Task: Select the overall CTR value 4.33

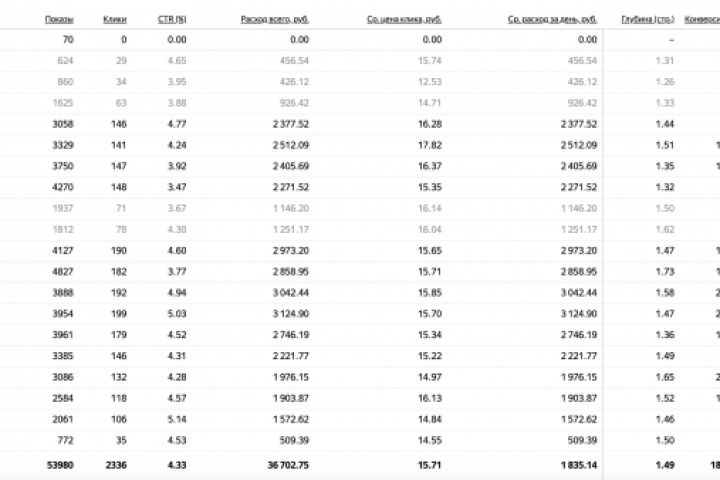Action: click(176, 464)
